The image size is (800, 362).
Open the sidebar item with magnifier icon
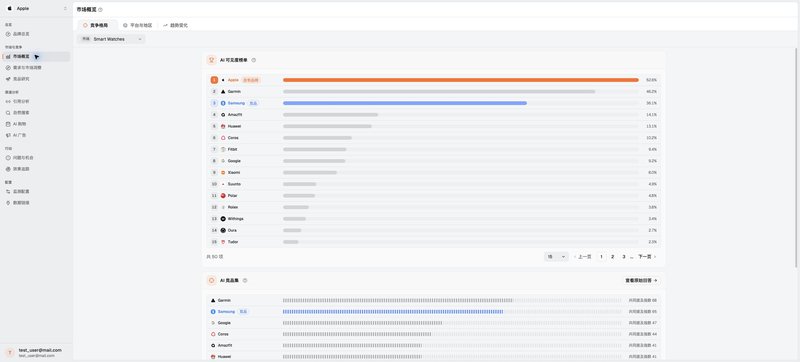(x=36, y=113)
